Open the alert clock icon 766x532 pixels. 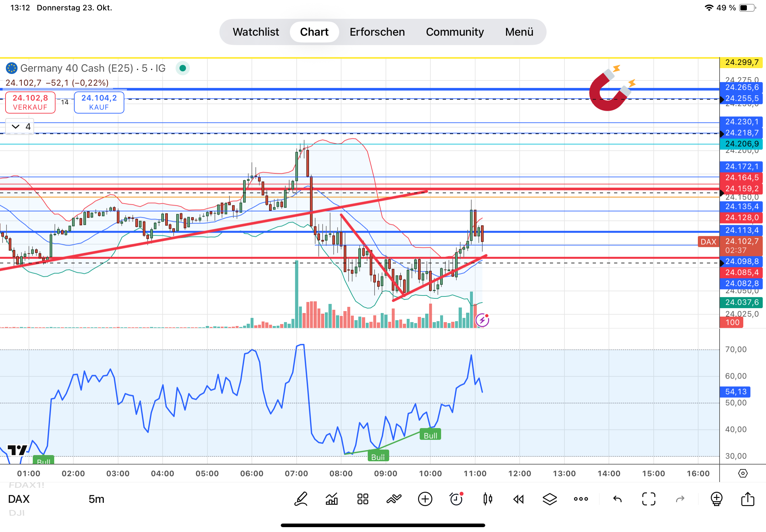pyautogui.click(x=456, y=499)
